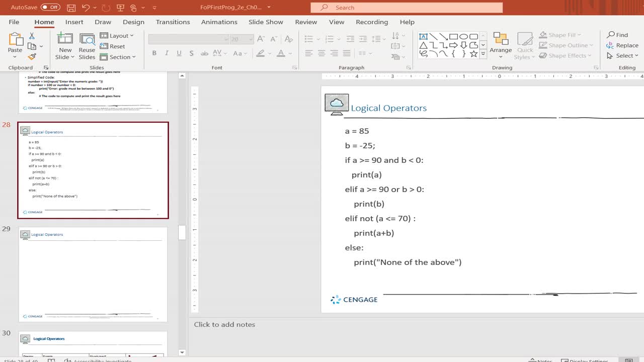The height and width of the screenshot is (362, 644).
Task: Click the Format Painter brush icon
Action: pos(32,57)
